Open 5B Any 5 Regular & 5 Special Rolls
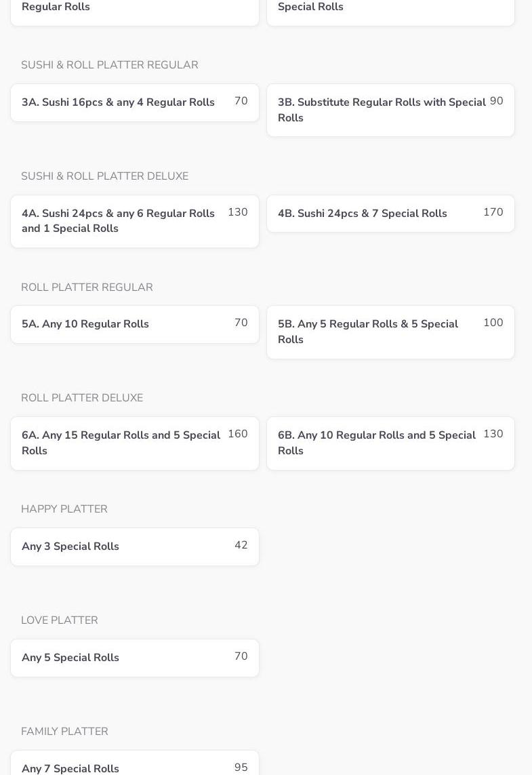 [x=390, y=332]
